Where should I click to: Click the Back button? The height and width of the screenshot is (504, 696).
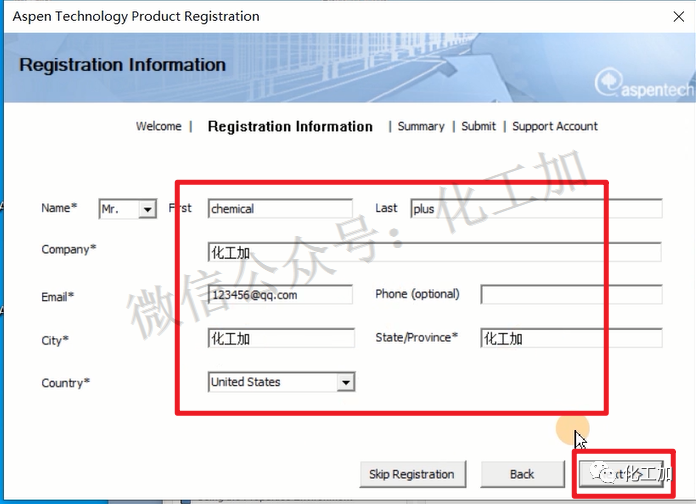tap(522, 474)
